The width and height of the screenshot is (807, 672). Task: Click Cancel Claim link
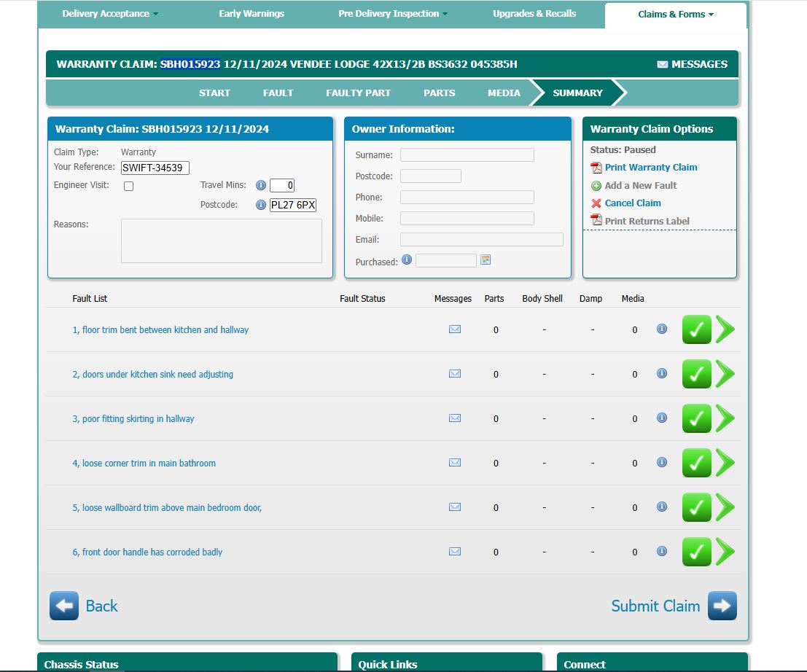[x=633, y=203]
